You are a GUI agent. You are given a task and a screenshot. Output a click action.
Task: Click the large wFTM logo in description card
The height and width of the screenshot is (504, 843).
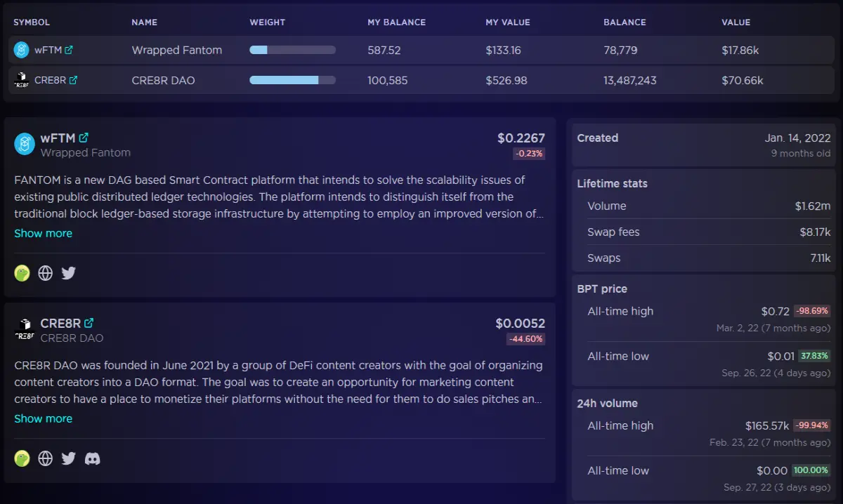point(25,144)
